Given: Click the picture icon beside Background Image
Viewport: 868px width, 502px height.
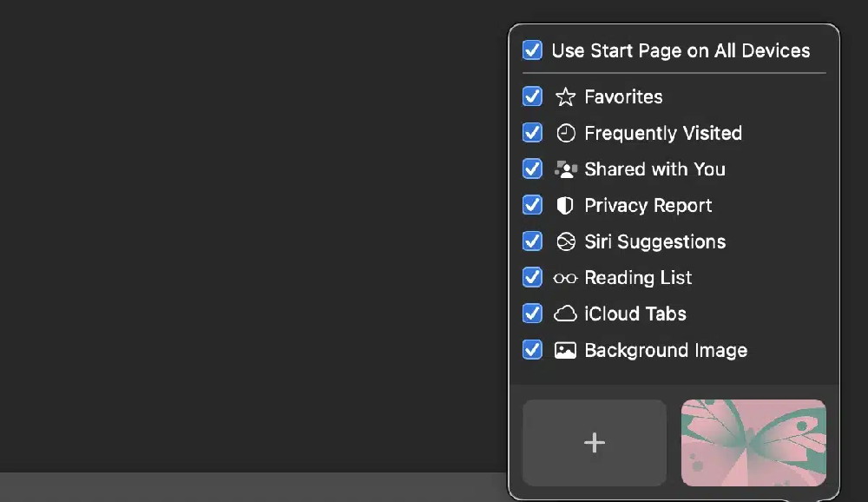Looking at the screenshot, I should [x=565, y=350].
